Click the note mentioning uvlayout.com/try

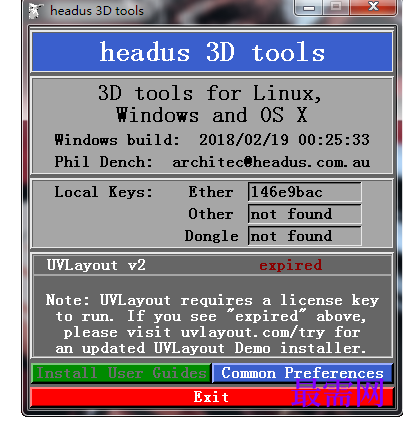[212, 324]
